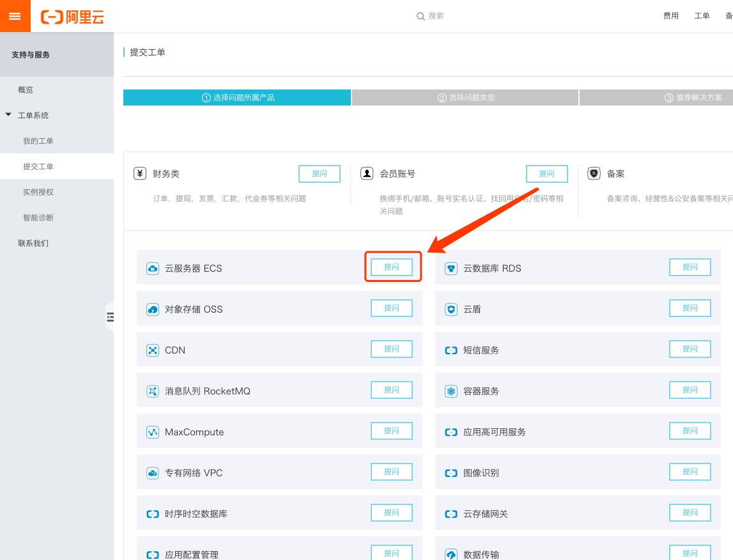Click the 云服务器 ECS label

point(194,268)
